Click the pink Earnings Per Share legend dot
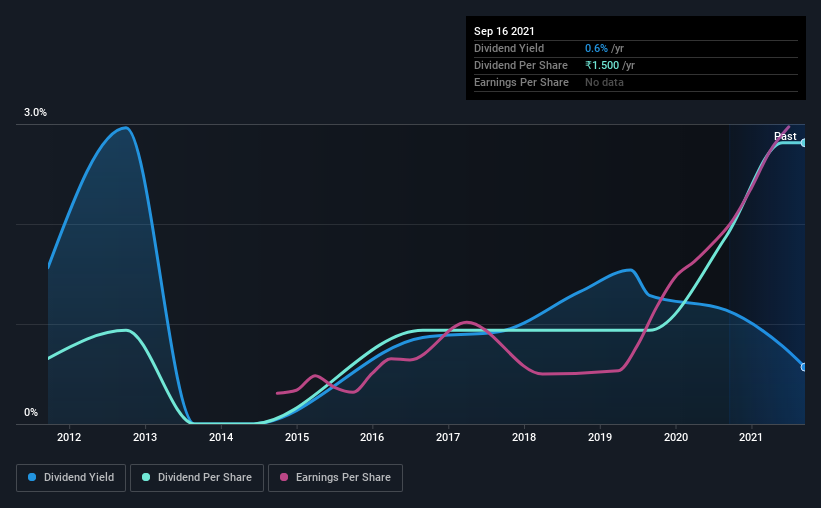Screen dimensions: 821x508 click(284, 477)
